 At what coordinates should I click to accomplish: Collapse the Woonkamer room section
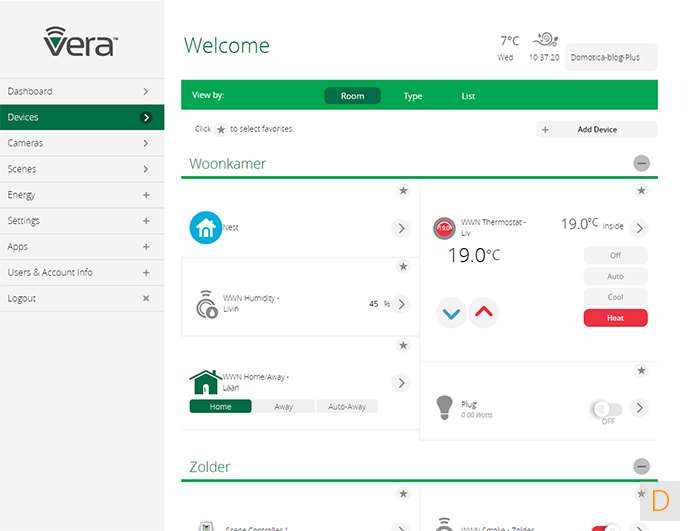point(642,164)
